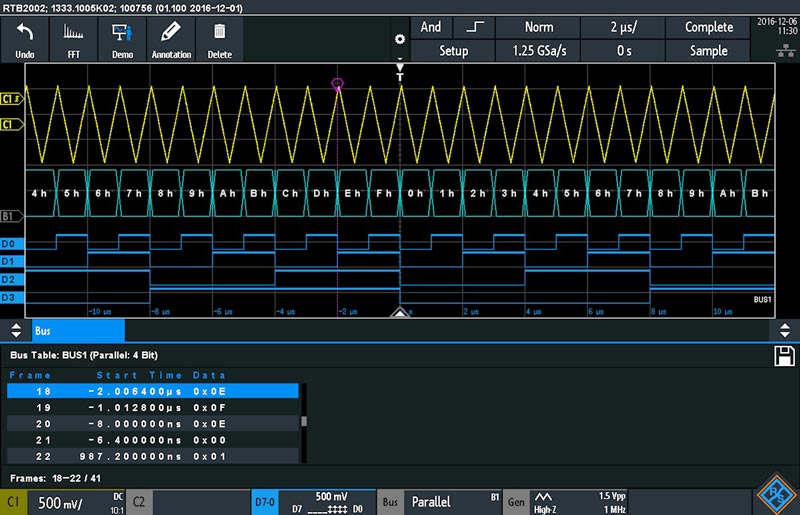Viewport: 800px width, 515px height.
Task: Select the D3 digital channel label
Action: 12,298
